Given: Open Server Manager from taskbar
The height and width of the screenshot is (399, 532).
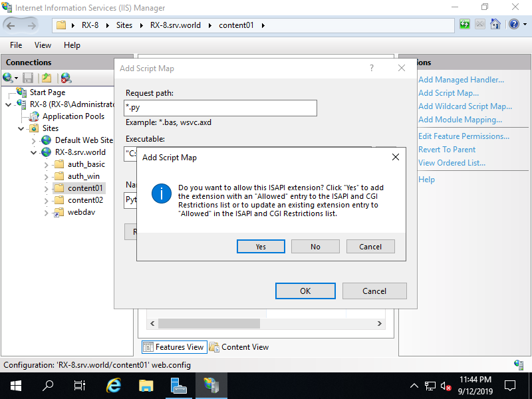Looking at the screenshot, I should pos(179,386).
